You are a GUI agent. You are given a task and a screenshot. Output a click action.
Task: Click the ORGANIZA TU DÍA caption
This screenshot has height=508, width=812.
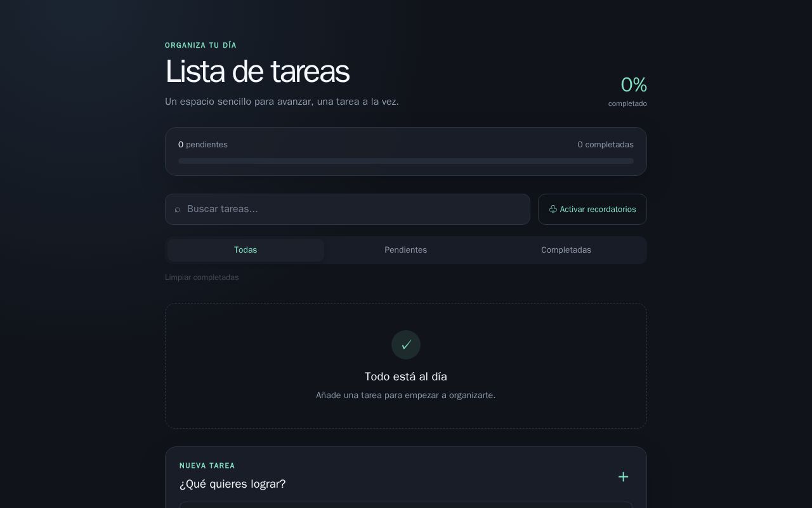(200, 45)
